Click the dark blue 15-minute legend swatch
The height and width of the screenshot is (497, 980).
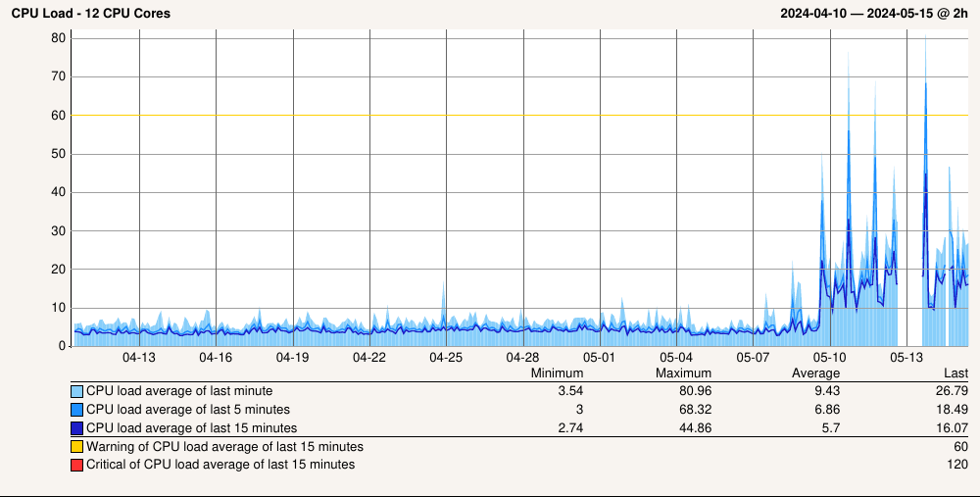pos(77,428)
